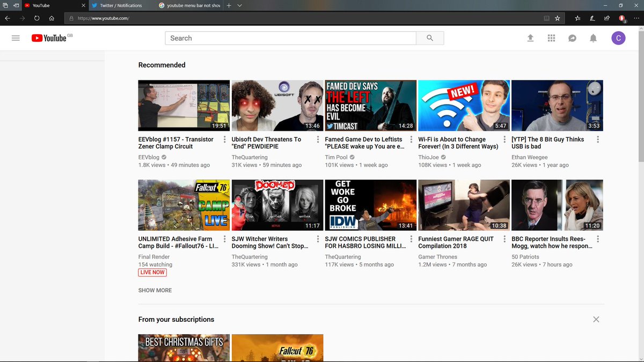Play the Wi-Fi NEW! thumbnail
The height and width of the screenshot is (362, 644).
[464, 106]
